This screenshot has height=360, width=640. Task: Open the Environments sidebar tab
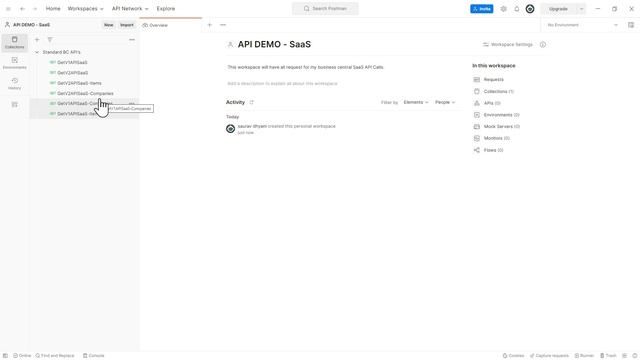(x=14, y=63)
